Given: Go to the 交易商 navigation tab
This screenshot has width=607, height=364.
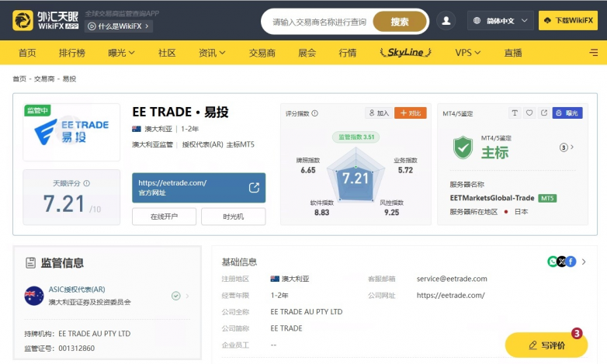Looking at the screenshot, I should point(262,53).
